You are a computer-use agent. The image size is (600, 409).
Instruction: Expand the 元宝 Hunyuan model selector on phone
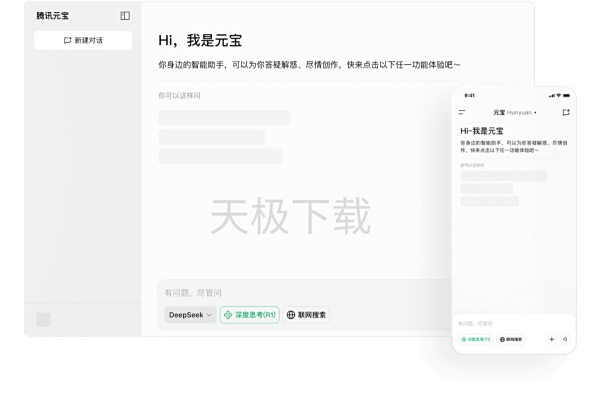[x=514, y=112]
